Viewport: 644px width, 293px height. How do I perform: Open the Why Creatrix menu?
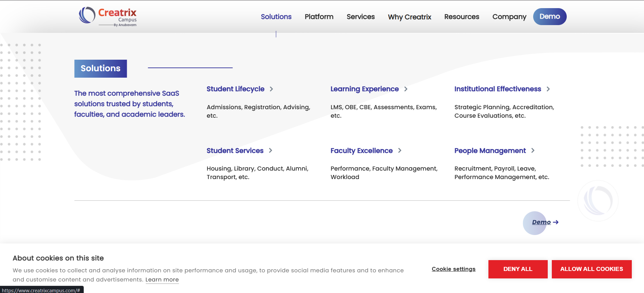(409, 17)
